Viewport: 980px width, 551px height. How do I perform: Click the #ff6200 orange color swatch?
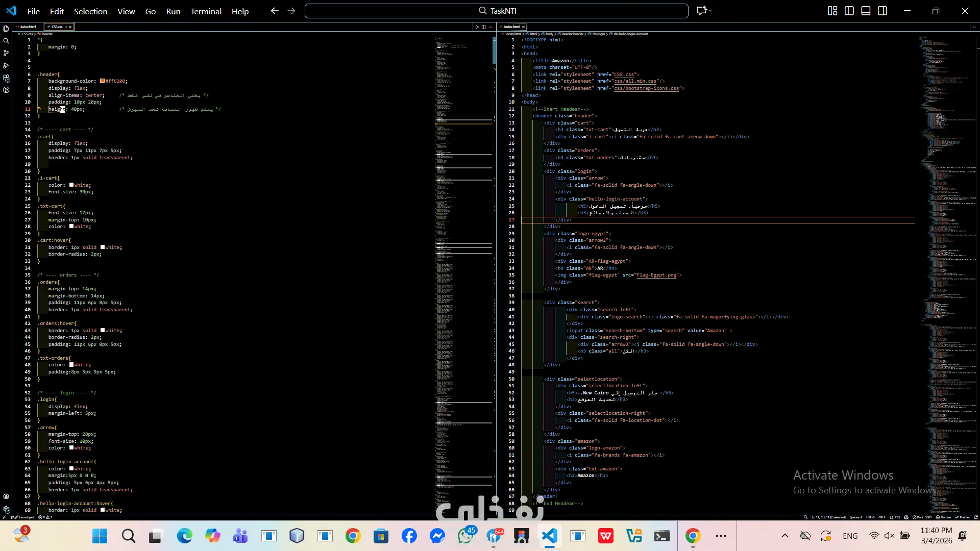102,81
